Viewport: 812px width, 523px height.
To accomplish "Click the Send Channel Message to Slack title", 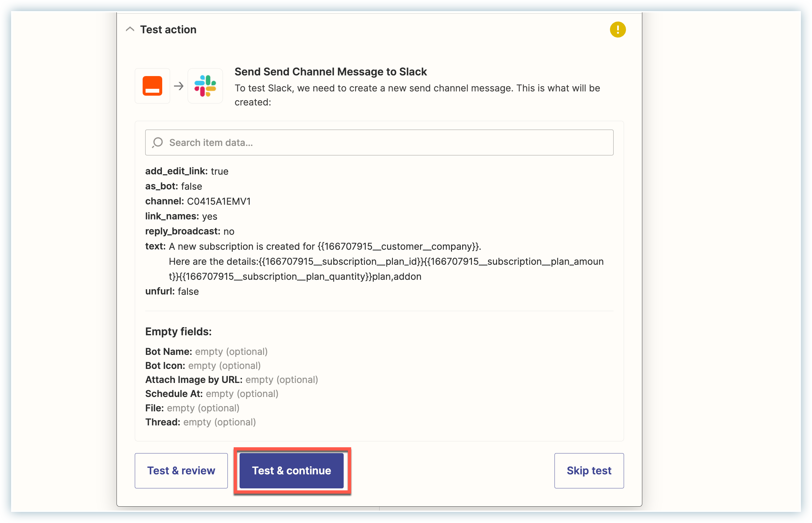I will 330,71.
